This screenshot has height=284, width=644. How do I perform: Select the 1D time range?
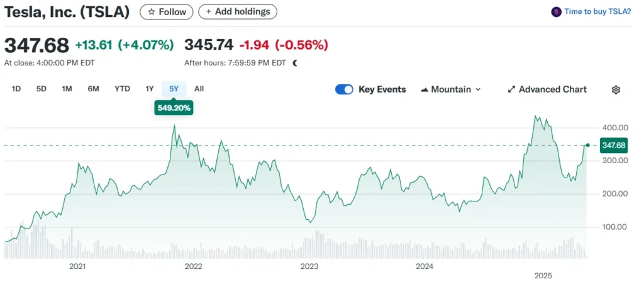pos(16,89)
